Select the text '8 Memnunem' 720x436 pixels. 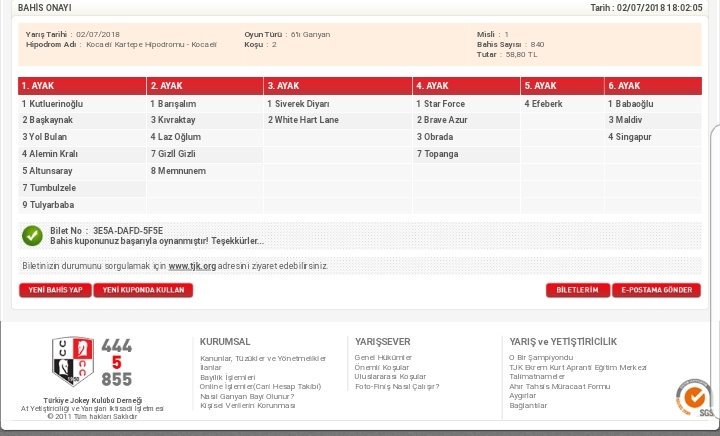click(x=178, y=171)
